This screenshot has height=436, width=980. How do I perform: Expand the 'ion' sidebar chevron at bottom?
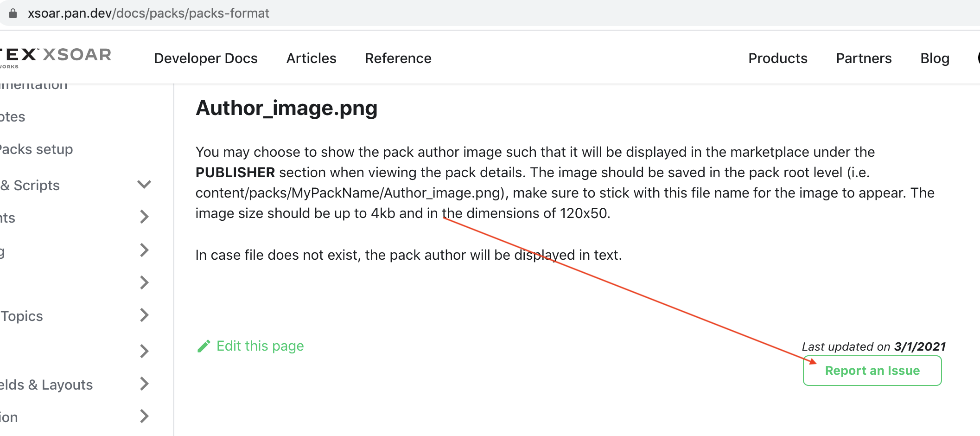[x=144, y=417]
